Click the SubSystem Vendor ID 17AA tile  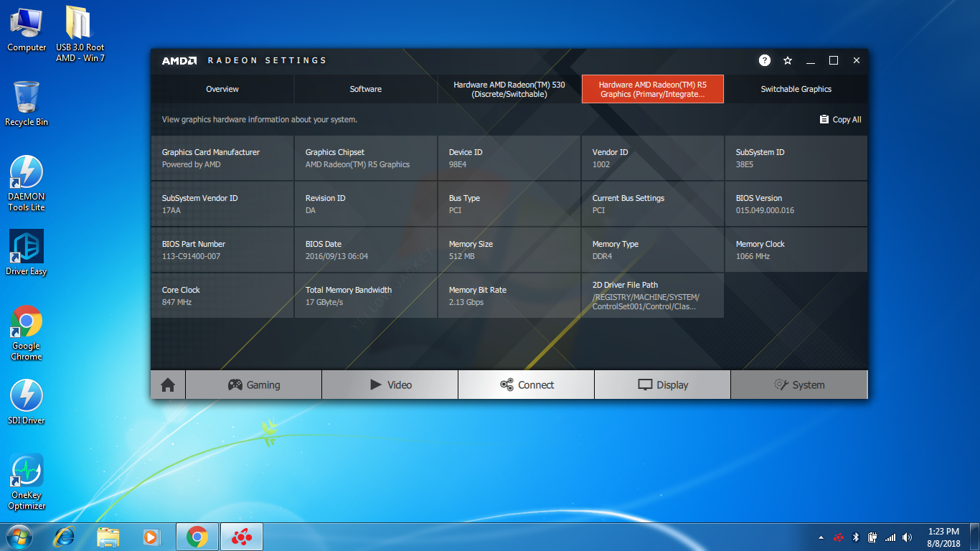click(x=222, y=204)
